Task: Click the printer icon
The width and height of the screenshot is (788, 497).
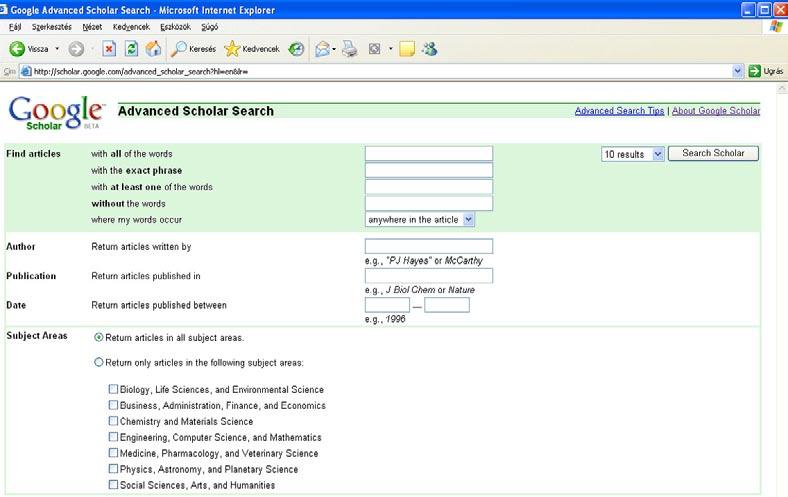Action: (349, 49)
